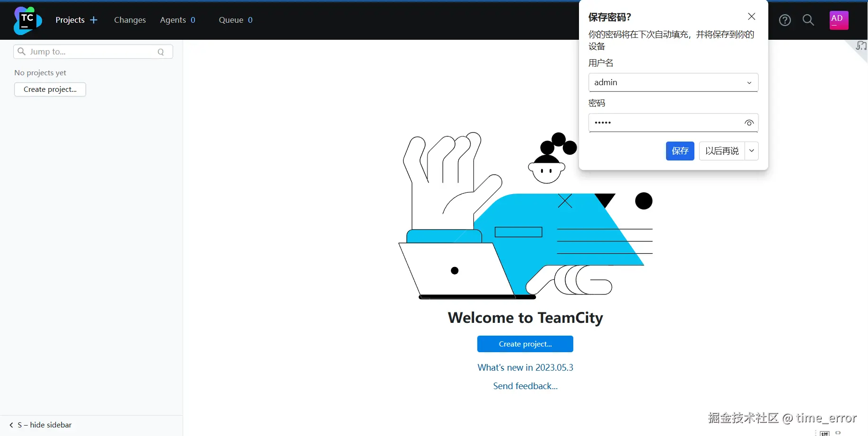Viewport: 868px width, 436px height.
Task: Open the username dropdown showing admin
Action: [x=749, y=82]
